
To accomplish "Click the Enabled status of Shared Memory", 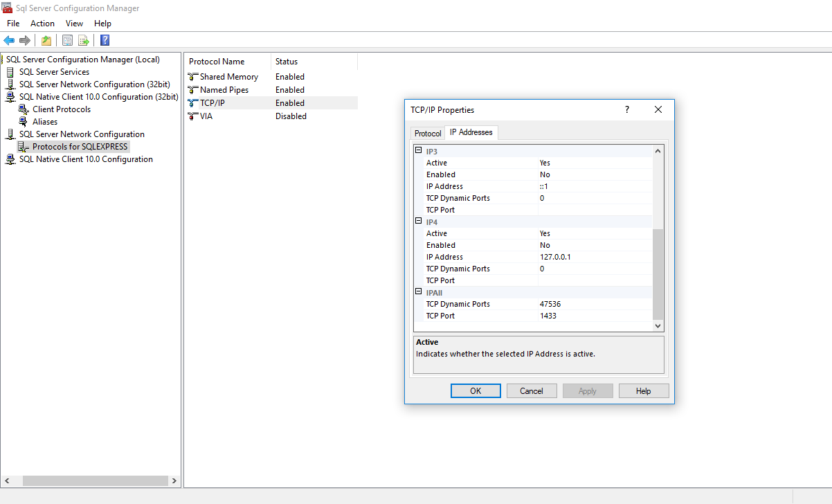I will tap(290, 77).
